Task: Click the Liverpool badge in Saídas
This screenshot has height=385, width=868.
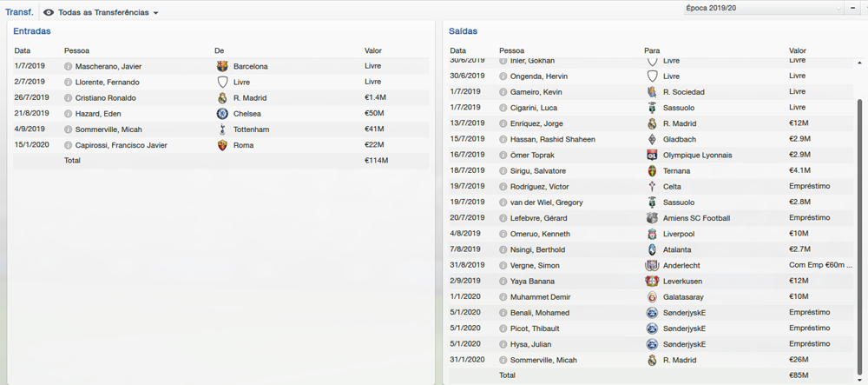Action: [652, 234]
